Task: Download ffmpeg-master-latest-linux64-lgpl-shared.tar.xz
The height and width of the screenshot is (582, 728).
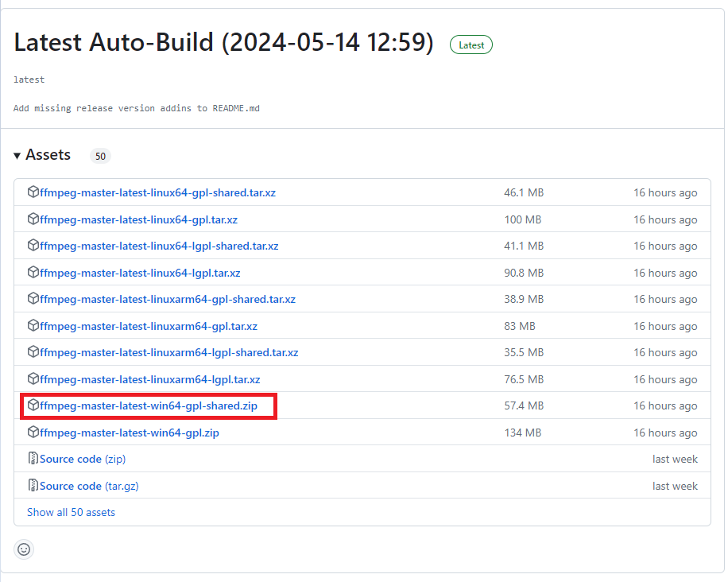Action: coord(159,246)
